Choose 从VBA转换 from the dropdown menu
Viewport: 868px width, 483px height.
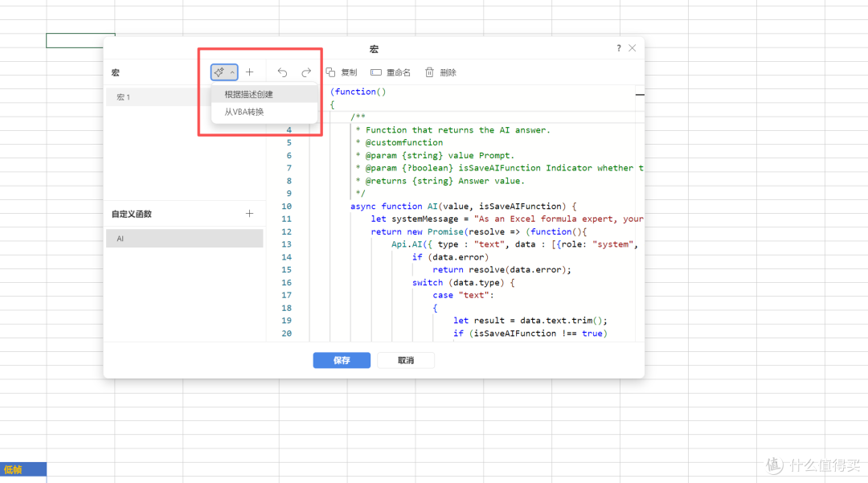pyautogui.click(x=264, y=112)
